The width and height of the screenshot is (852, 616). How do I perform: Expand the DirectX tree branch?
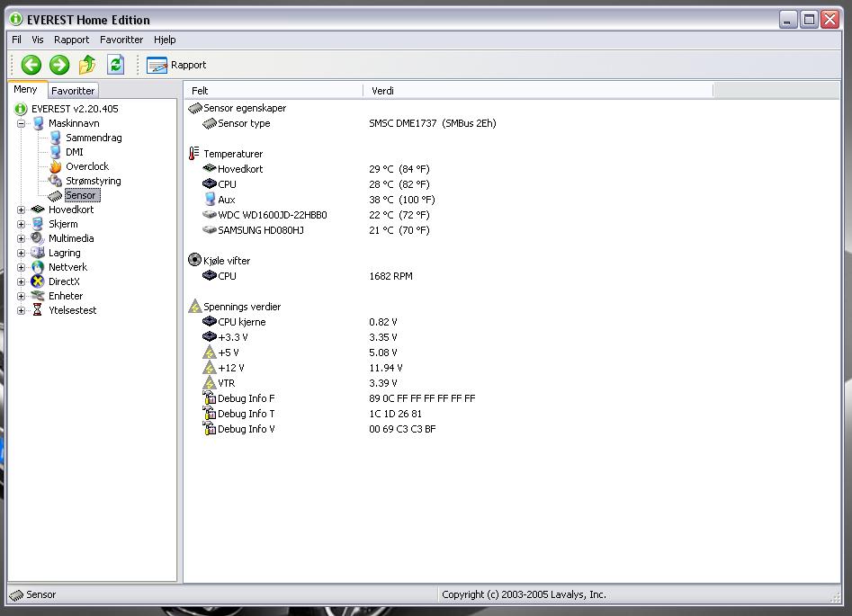pos(21,282)
